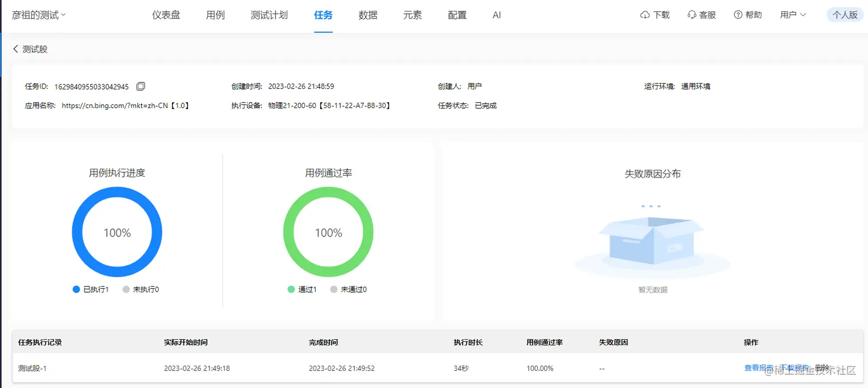Toggle the 未通过0 legend item

pos(348,289)
